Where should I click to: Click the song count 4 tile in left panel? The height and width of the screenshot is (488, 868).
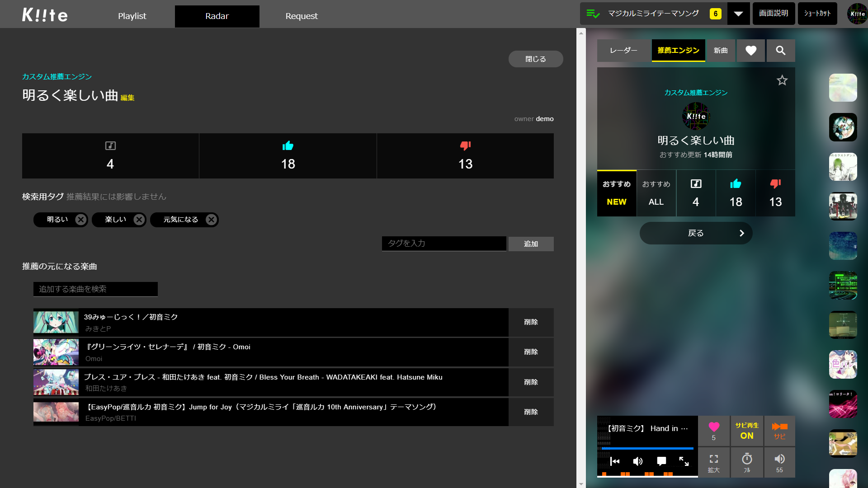[110, 156]
